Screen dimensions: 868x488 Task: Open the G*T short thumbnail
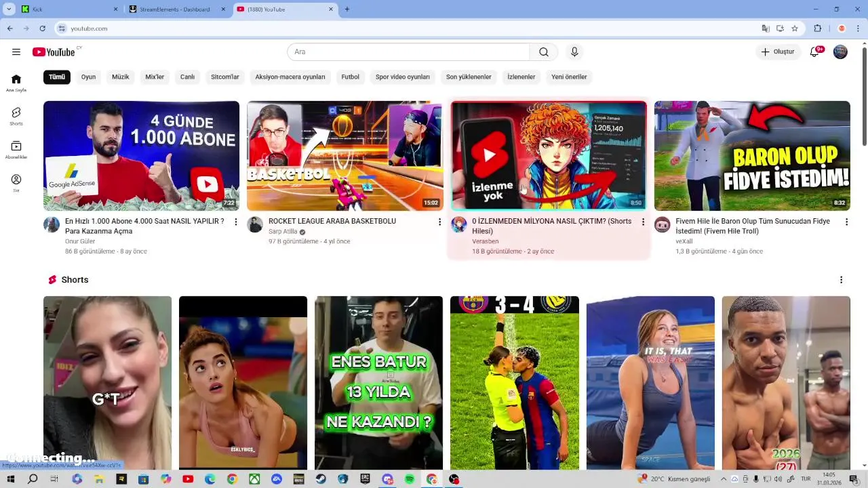[107, 383]
